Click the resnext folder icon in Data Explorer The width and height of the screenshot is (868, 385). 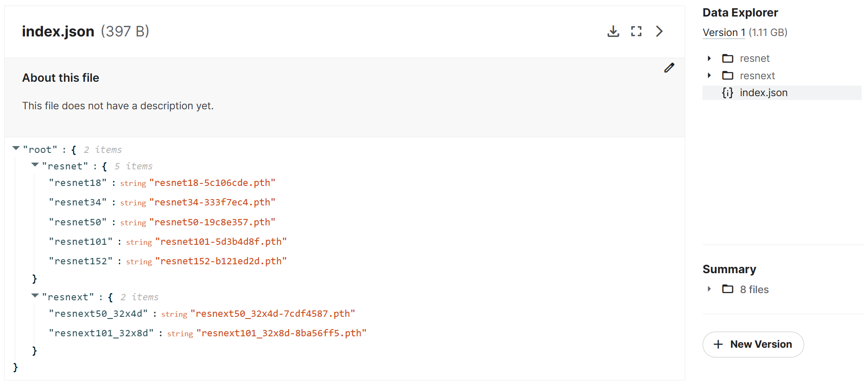click(x=728, y=75)
